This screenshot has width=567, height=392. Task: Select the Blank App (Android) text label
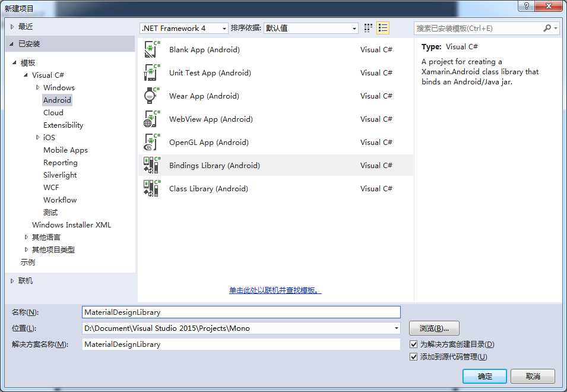tap(204, 49)
